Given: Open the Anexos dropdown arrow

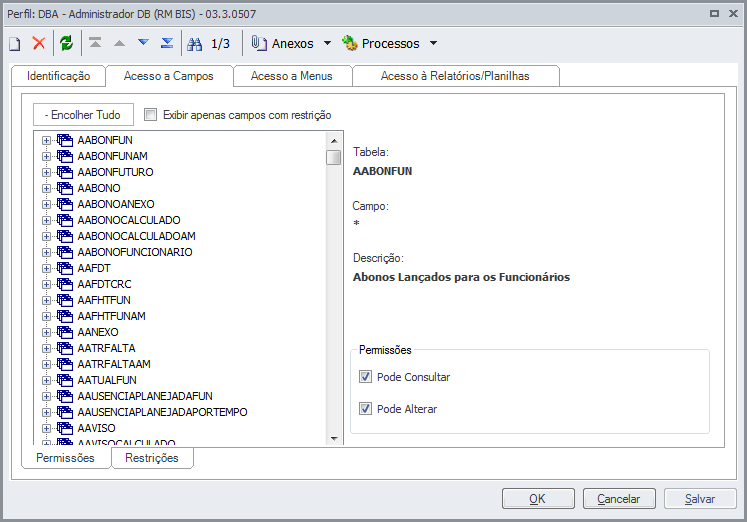Looking at the screenshot, I should click(327, 44).
